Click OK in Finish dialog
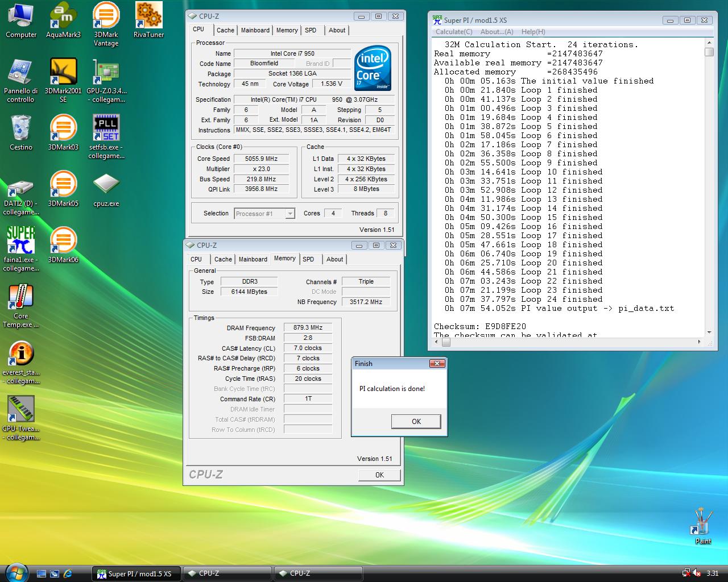Screen dimensions: 728x582 416,421
